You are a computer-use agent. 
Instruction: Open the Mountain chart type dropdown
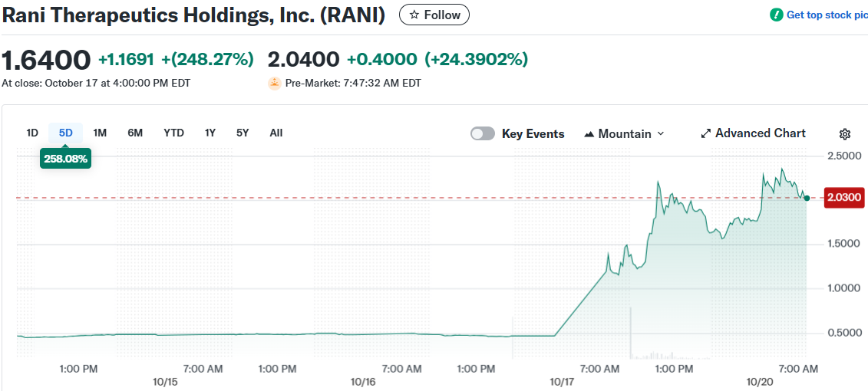[x=625, y=133]
